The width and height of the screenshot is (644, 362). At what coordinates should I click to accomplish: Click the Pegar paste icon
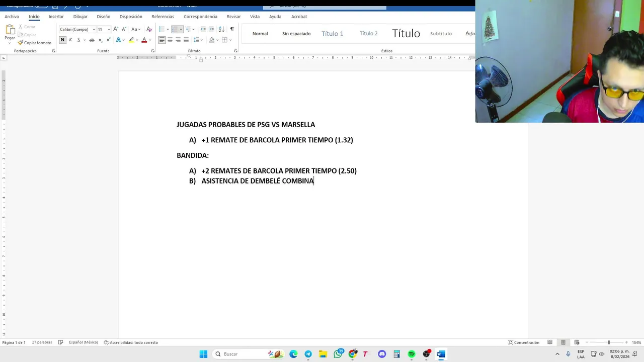tap(10, 30)
